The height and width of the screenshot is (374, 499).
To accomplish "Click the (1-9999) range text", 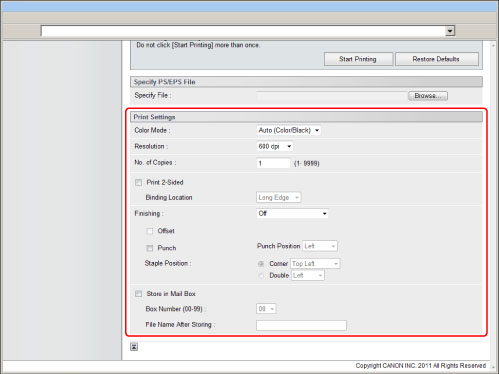I will pyautogui.click(x=307, y=164).
